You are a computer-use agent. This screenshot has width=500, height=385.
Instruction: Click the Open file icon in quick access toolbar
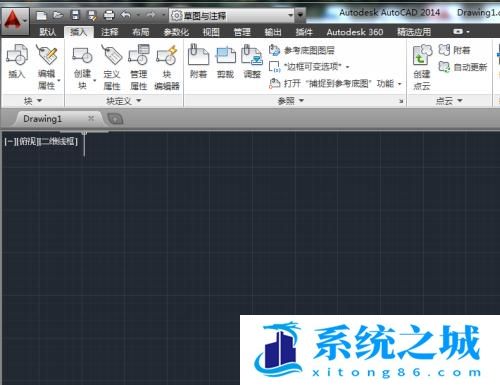tap(58, 15)
